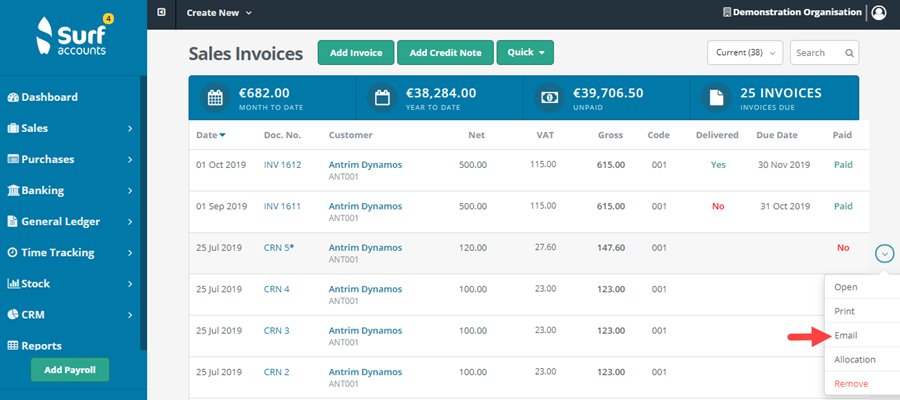
Task: Click into the Search input field
Action: [x=816, y=53]
